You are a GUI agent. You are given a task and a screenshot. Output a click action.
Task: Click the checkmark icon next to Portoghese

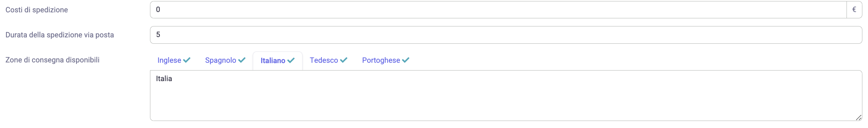click(x=406, y=60)
